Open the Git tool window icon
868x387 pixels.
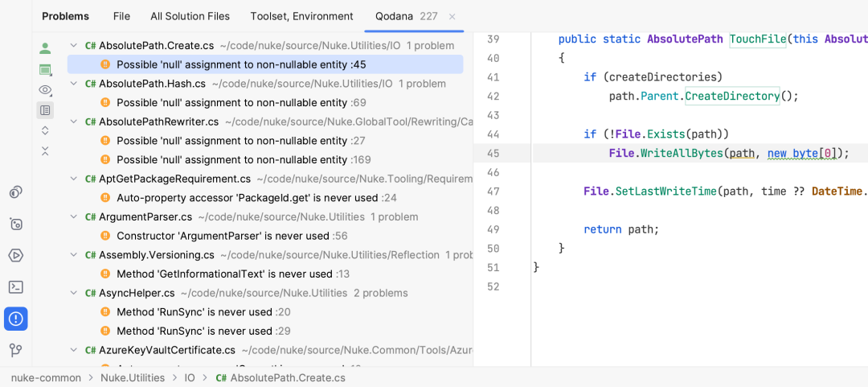click(x=15, y=351)
